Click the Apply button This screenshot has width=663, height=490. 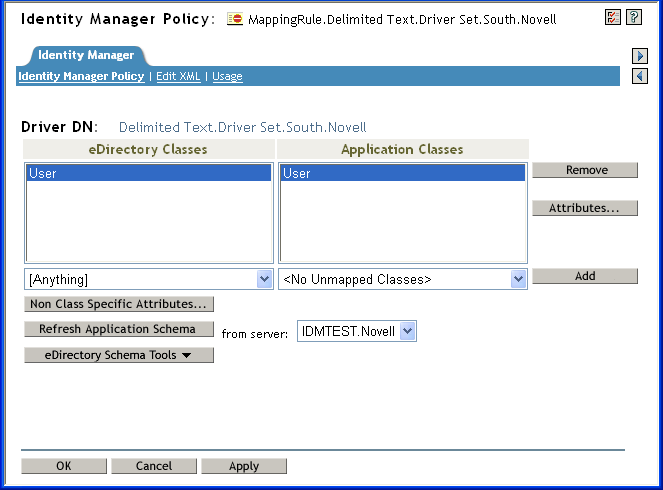244,466
